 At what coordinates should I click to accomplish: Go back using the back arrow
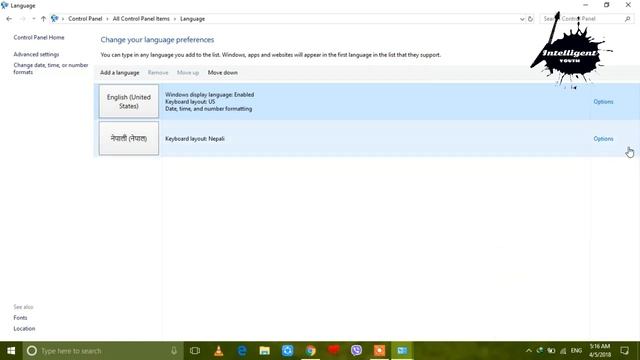(x=9, y=19)
